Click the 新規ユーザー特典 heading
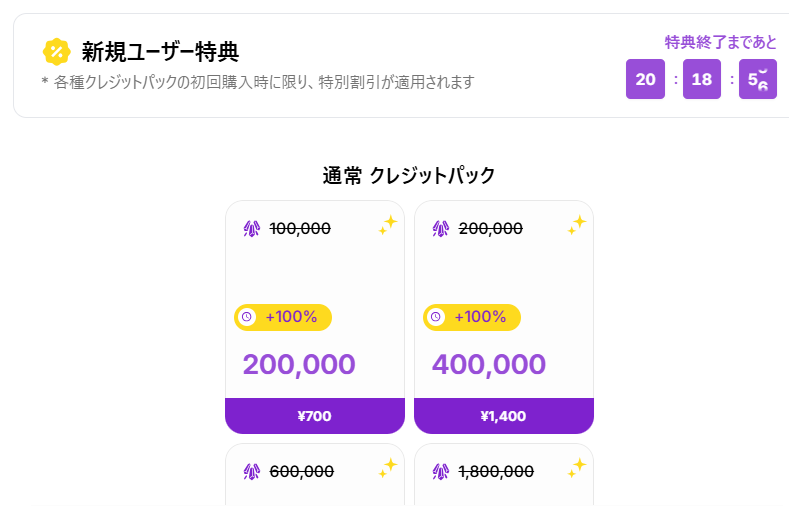This screenshot has width=789, height=506. click(160, 51)
